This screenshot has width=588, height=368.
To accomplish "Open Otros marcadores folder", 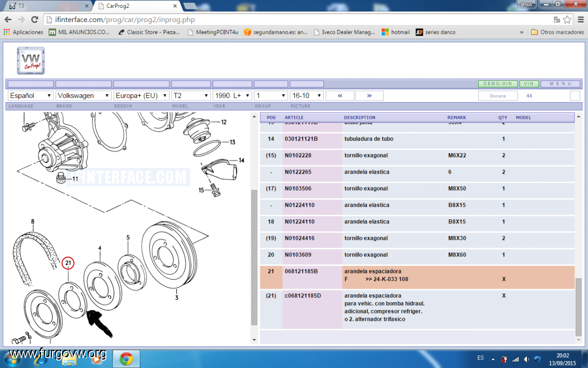I will click(x=557, y=32).
